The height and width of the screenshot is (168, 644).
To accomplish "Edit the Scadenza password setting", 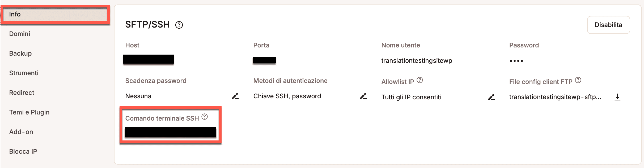I will click(x=235, y=96).
